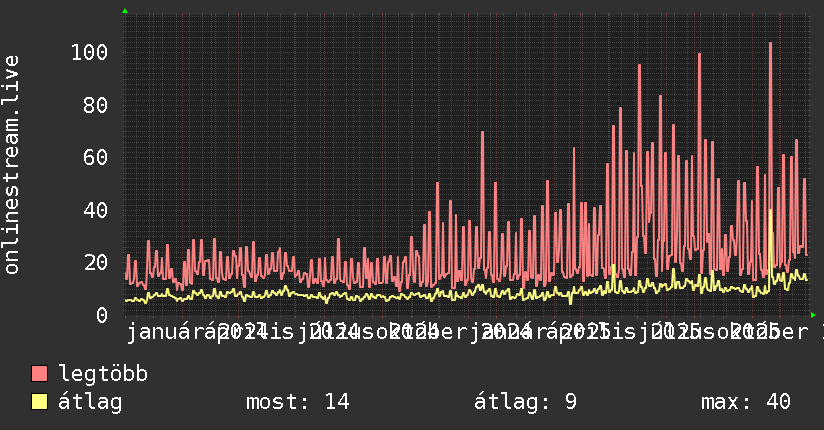
Task: Click the 40 y-axis label
Action: pyautogui.click(x=96, y=210)
